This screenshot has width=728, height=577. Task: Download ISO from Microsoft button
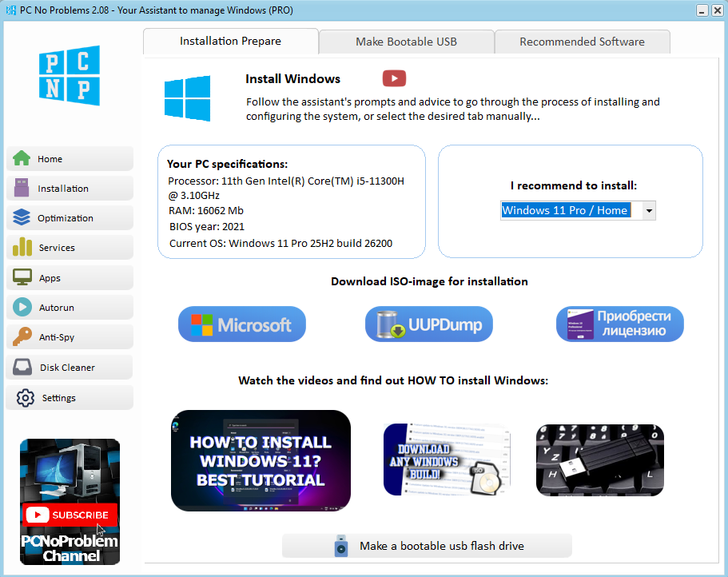coord(242,324)
